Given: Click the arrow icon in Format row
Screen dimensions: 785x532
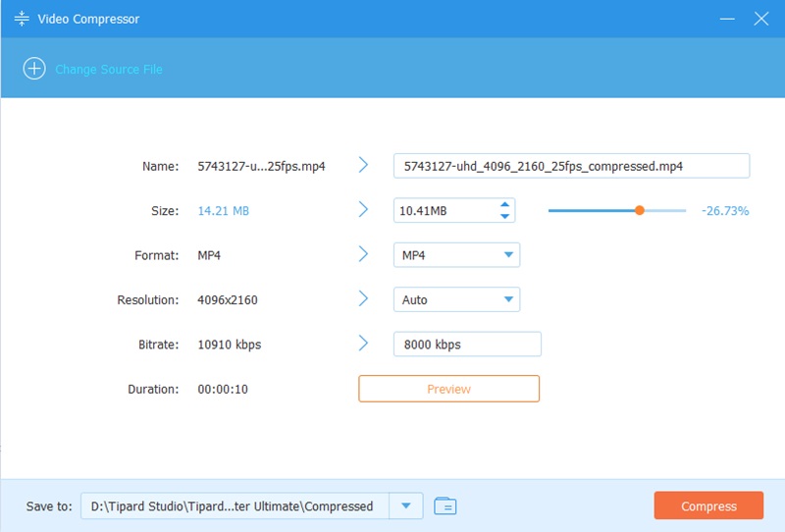Looking at the screenshot, I should click(x=363, y=254).
